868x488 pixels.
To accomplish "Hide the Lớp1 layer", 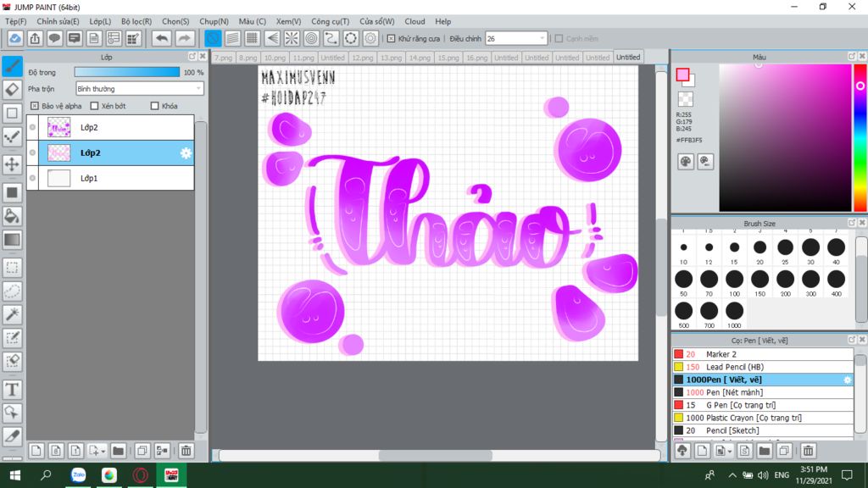I will pos(33,178).
